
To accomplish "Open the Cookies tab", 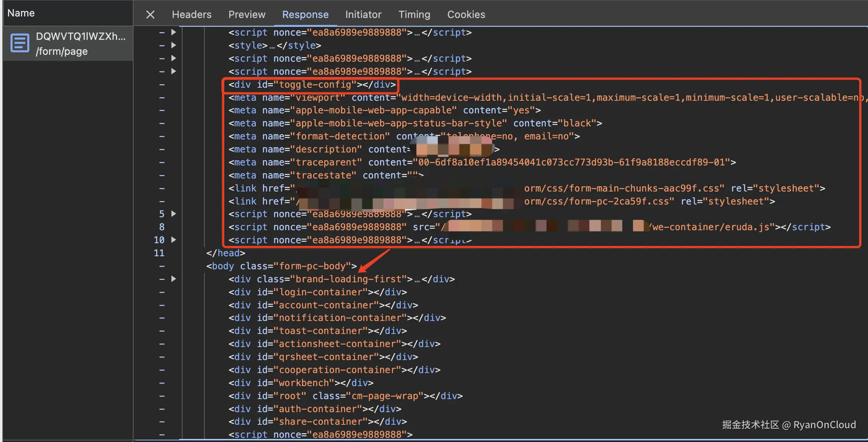I will click(466, 15).
